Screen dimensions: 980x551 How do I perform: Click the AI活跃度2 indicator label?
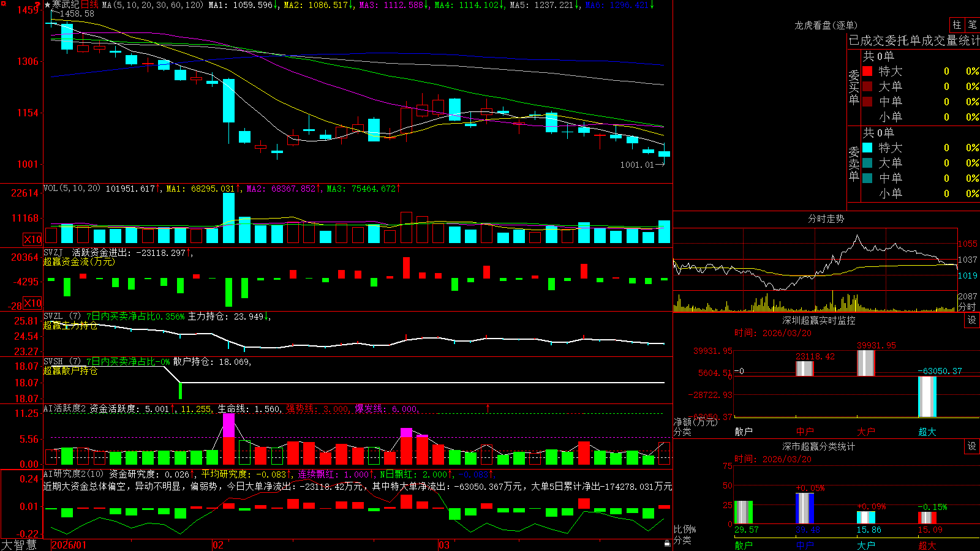[65, 409]
